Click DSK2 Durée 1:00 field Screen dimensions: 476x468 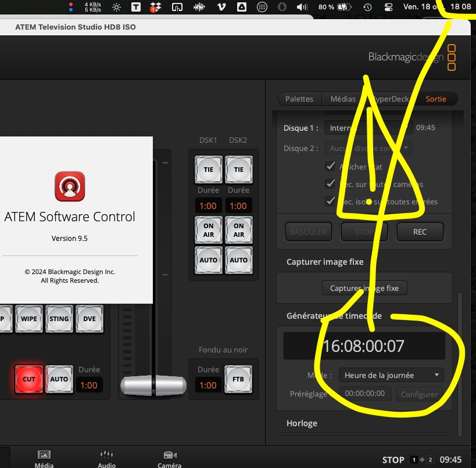point(238,206)
